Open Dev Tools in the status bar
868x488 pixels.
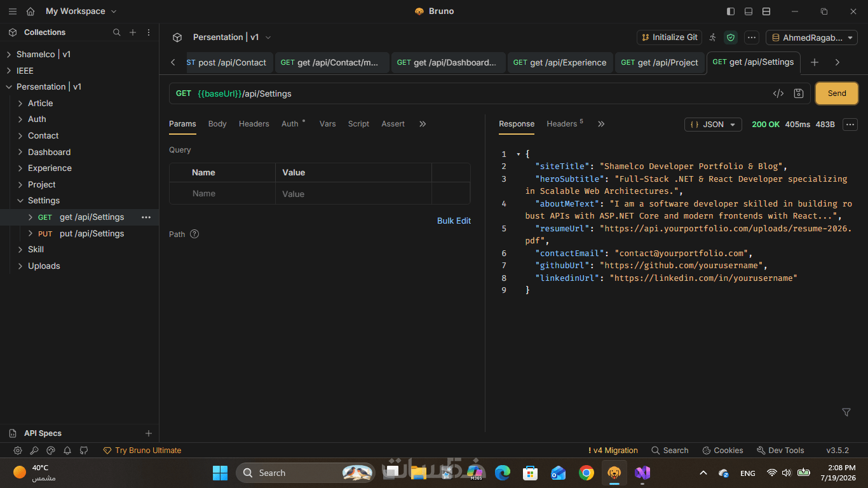pos(780,451)
